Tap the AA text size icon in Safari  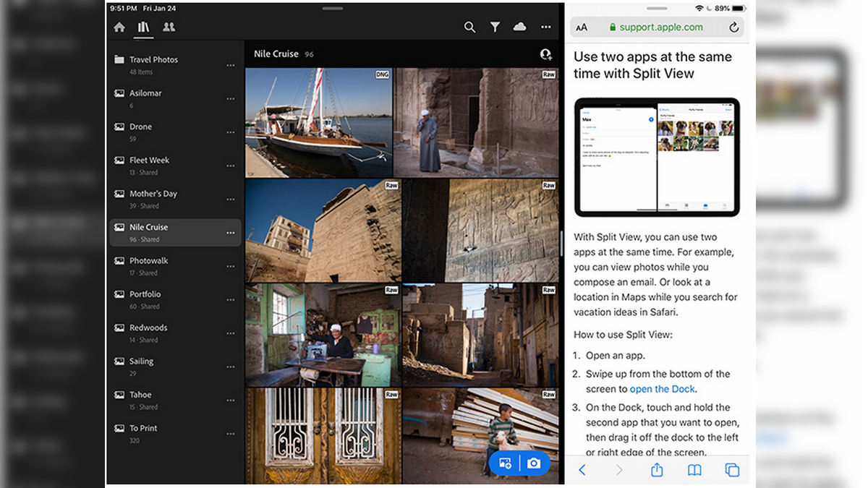pos(582,26)
